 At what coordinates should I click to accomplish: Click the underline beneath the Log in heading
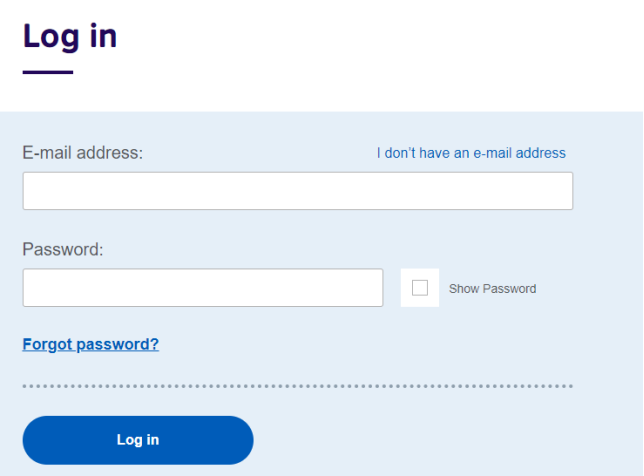[48, 72]
